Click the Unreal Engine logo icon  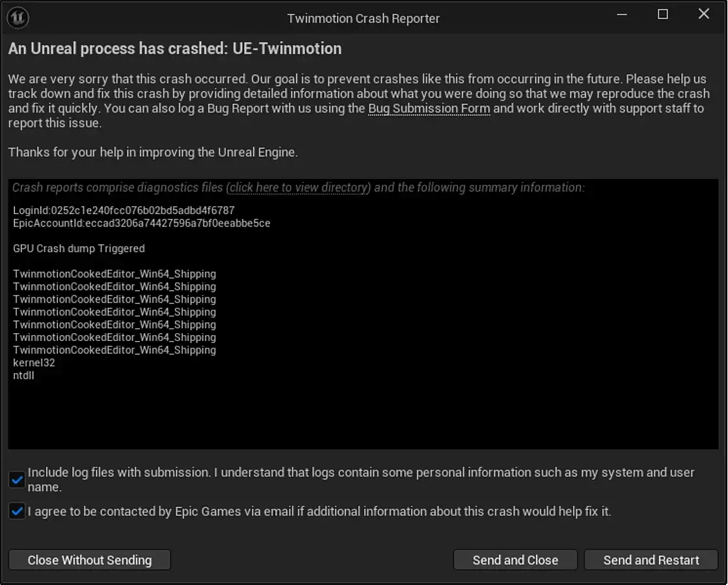coord(17,18)
